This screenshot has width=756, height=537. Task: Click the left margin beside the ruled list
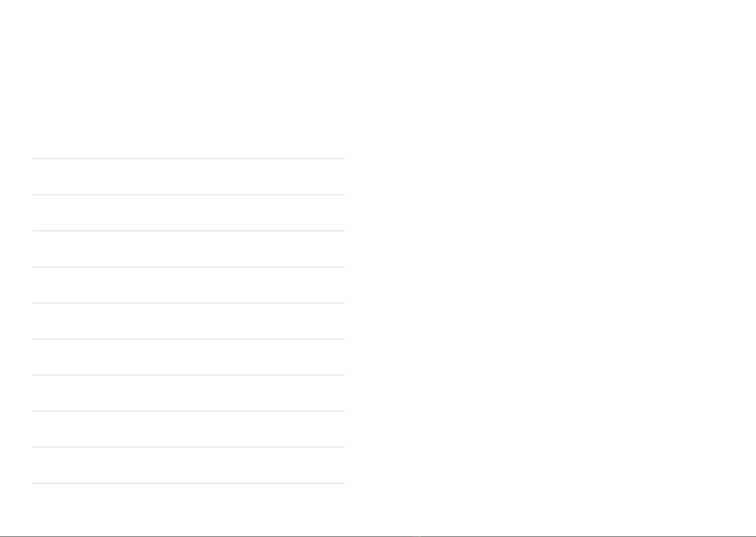click(16, 321)
